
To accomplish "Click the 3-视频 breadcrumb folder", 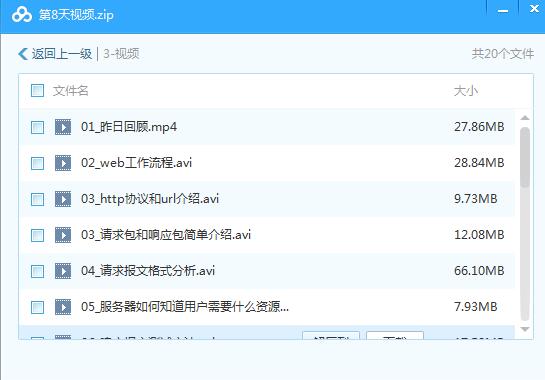I will [121, 54].
